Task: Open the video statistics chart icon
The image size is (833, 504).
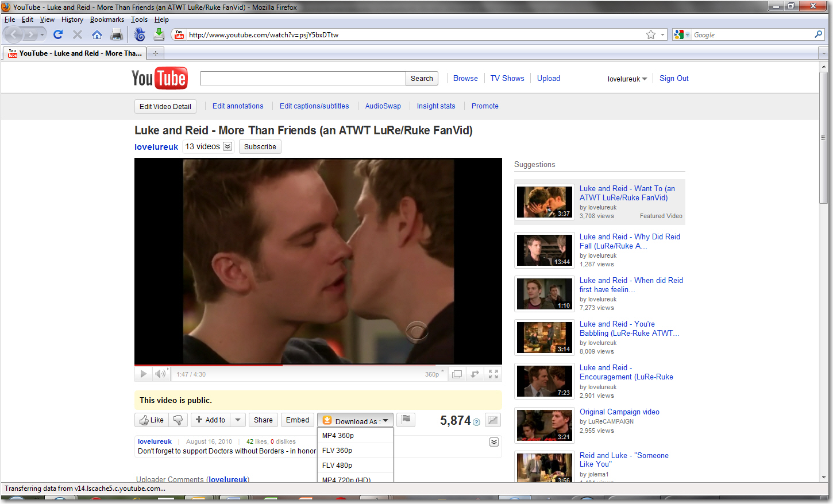Action: (x=492, y=420)
